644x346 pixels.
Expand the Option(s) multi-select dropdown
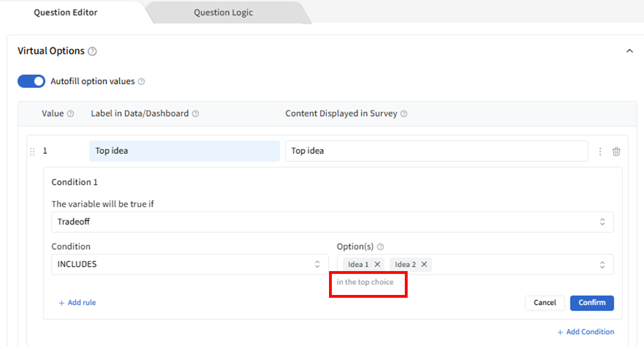(602, 265)
